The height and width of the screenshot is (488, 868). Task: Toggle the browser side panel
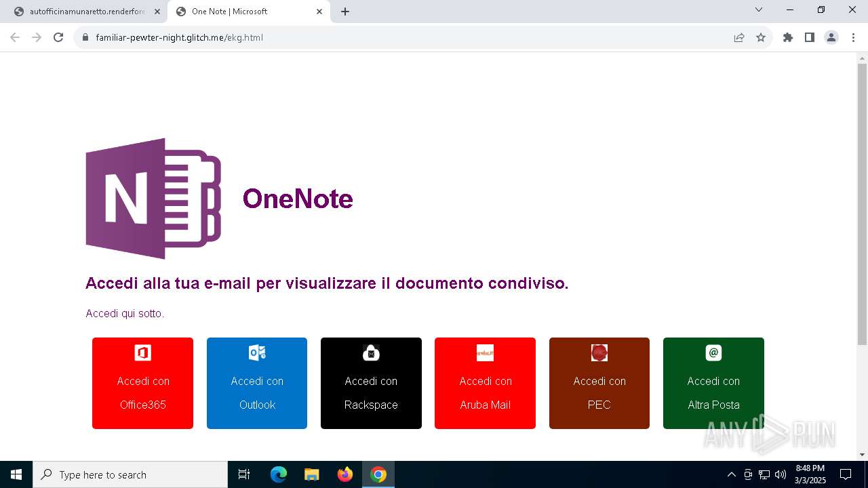(810, 37)
